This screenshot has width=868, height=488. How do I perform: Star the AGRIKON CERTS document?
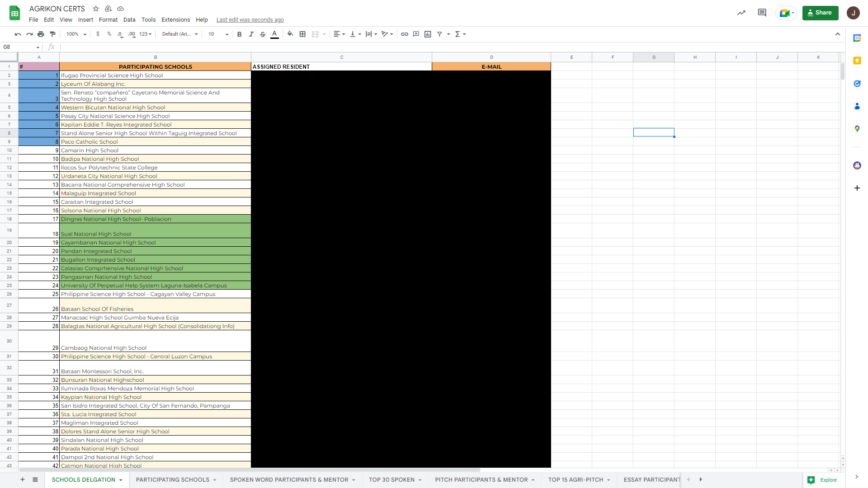click(96, 9)
